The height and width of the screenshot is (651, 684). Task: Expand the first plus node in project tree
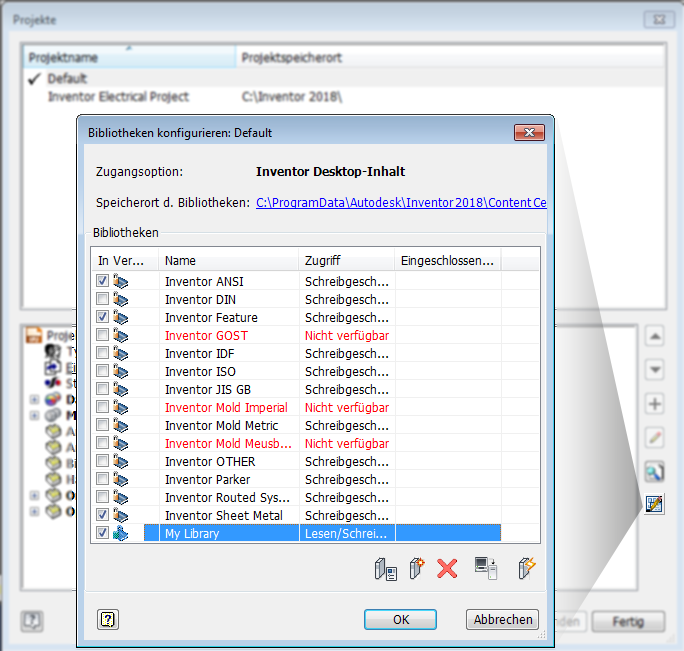click(x=34, y=399)
